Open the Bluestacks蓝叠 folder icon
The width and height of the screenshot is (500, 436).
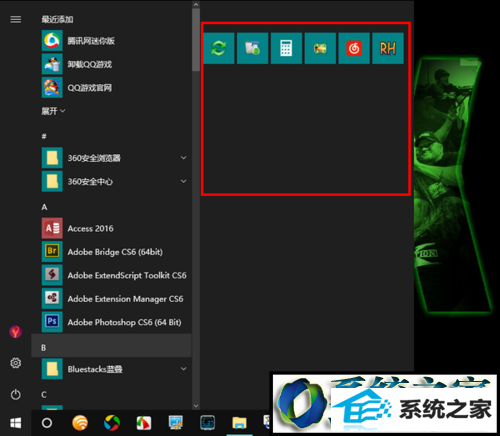(52, 369)
